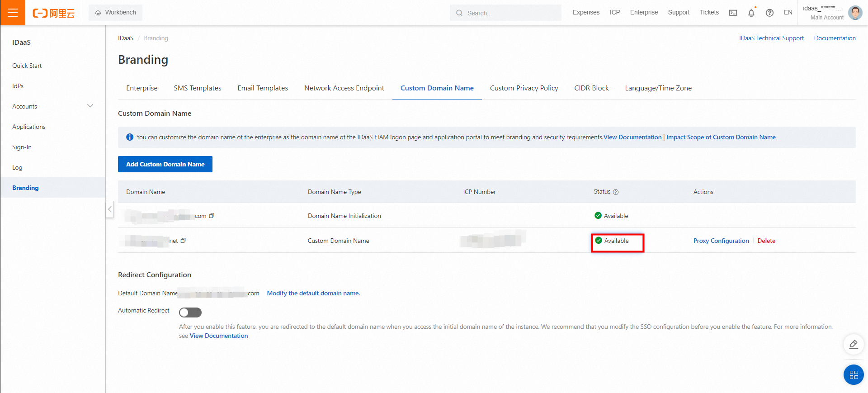868x393 pixels.
Task: Click the Domain Name Initialization cell
Action: [x=344, y=216]
